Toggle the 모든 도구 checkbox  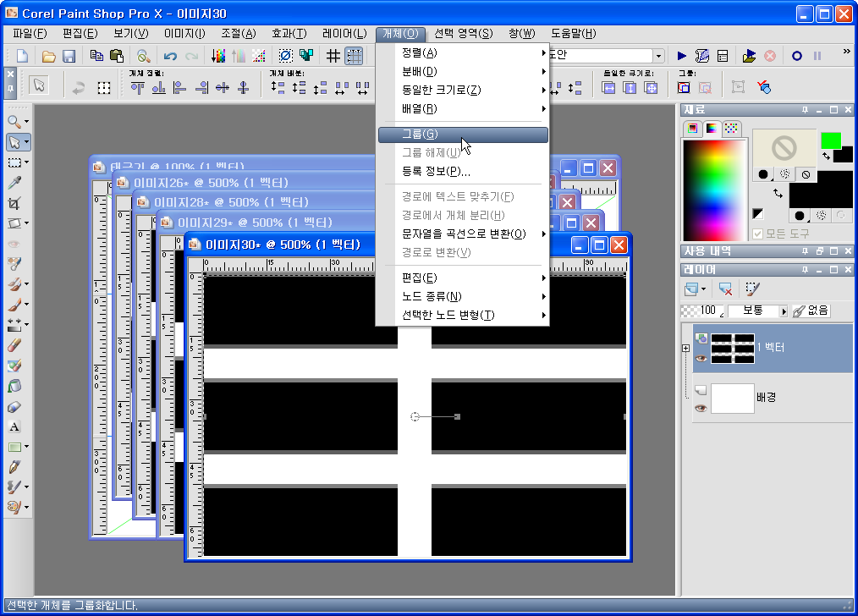758,234
